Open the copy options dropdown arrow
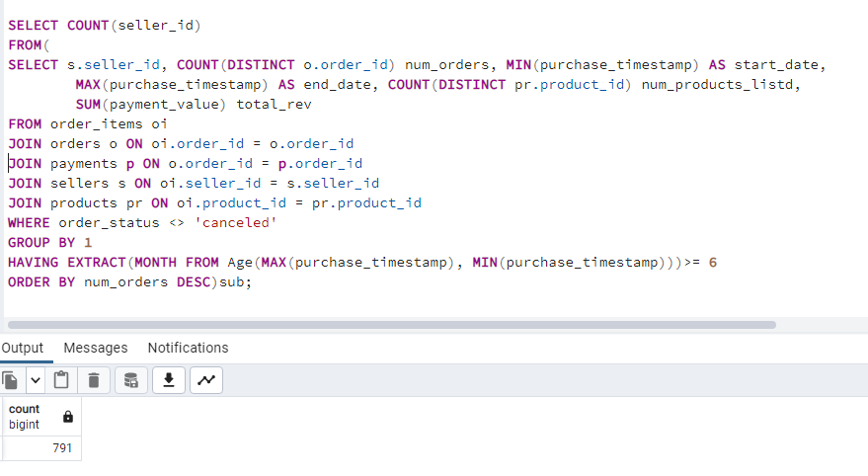Screen dimensions: 868x476 point(36,380)
